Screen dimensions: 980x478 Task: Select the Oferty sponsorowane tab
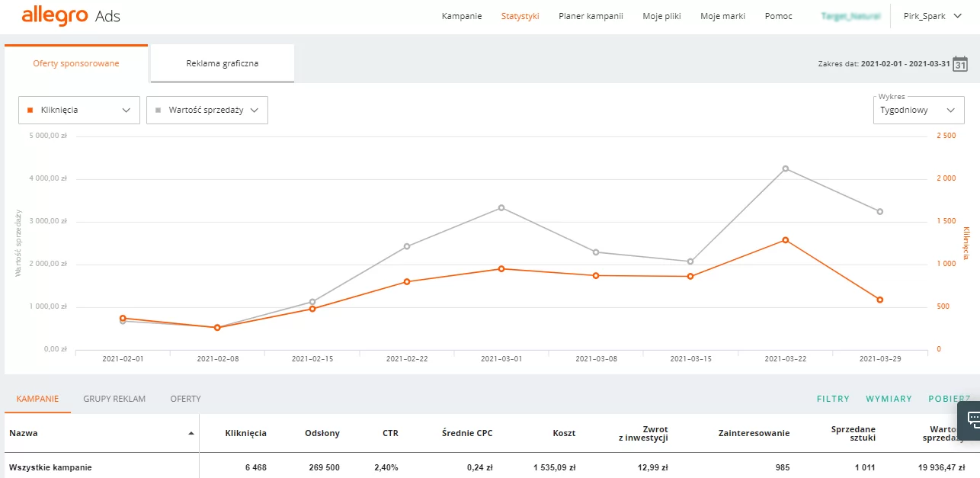pyautogui.click(x=76, y=63)
